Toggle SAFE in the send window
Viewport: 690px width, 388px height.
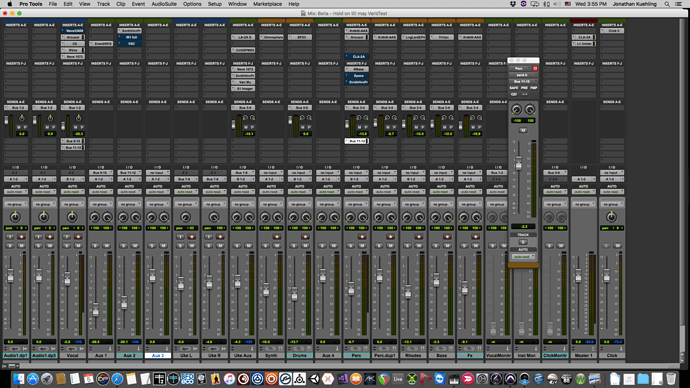514,88
